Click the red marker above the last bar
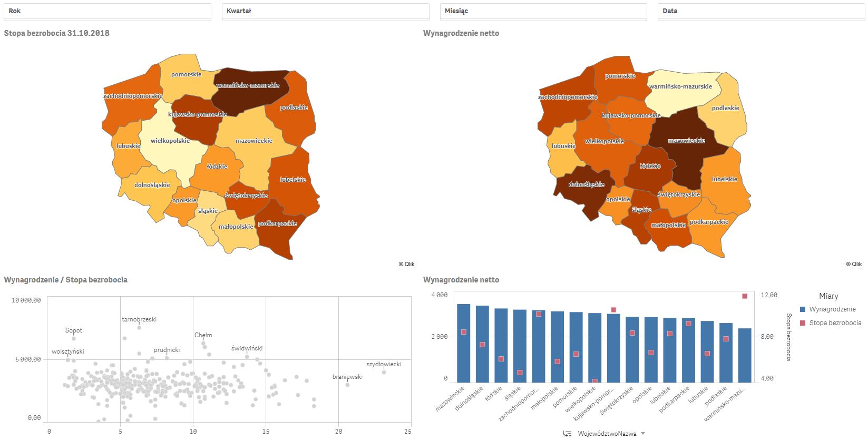Screen dimensions: 868x440 pos(745,296)
